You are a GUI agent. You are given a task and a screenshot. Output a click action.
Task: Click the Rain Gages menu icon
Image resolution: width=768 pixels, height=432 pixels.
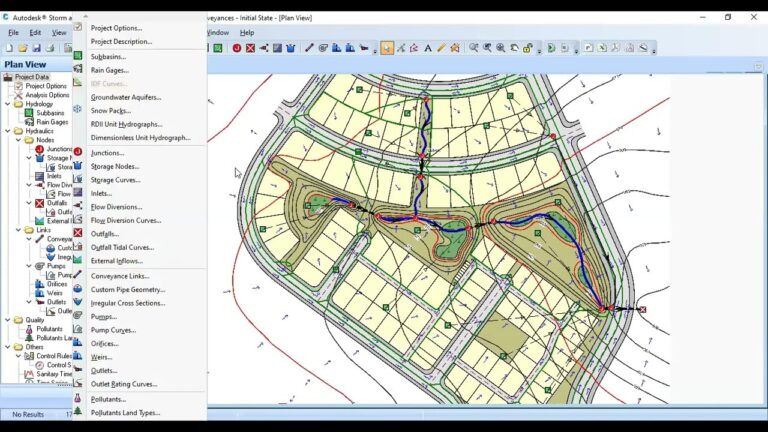78,69
